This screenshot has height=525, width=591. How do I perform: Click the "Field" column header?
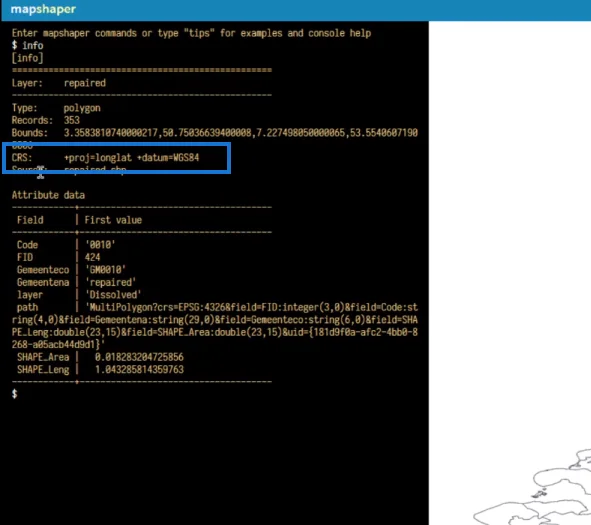pos(30,220)
